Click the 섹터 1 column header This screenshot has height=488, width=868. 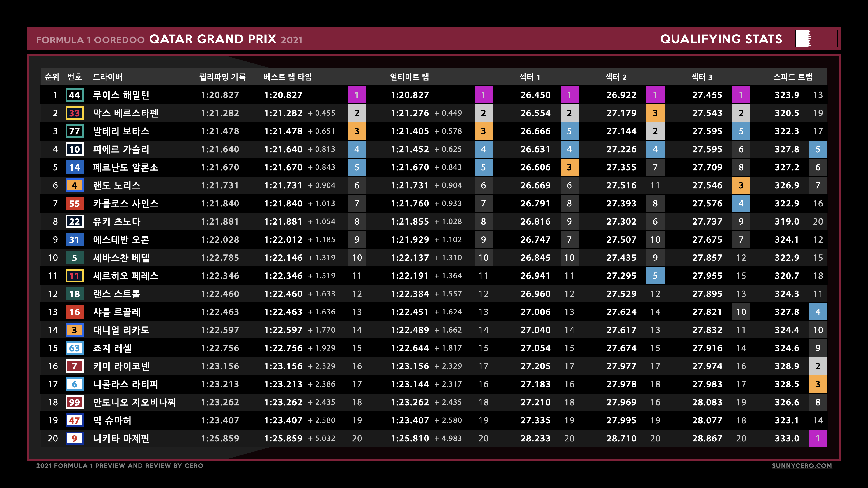530,77
